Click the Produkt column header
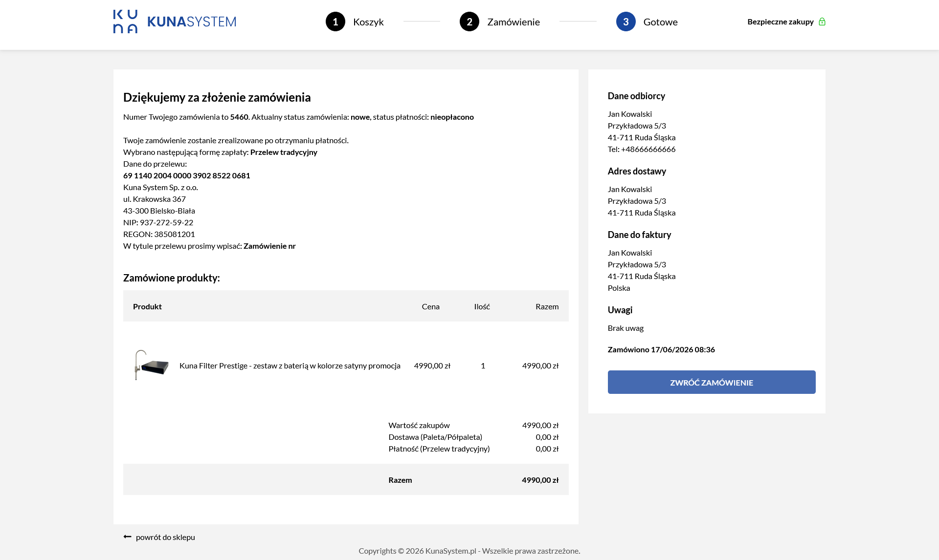The width and height of the screenshot is (939, 560). point(147,306)
